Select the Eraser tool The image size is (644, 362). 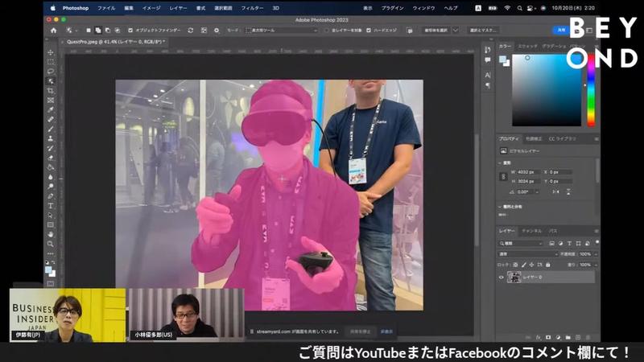[x=51, y=158]
